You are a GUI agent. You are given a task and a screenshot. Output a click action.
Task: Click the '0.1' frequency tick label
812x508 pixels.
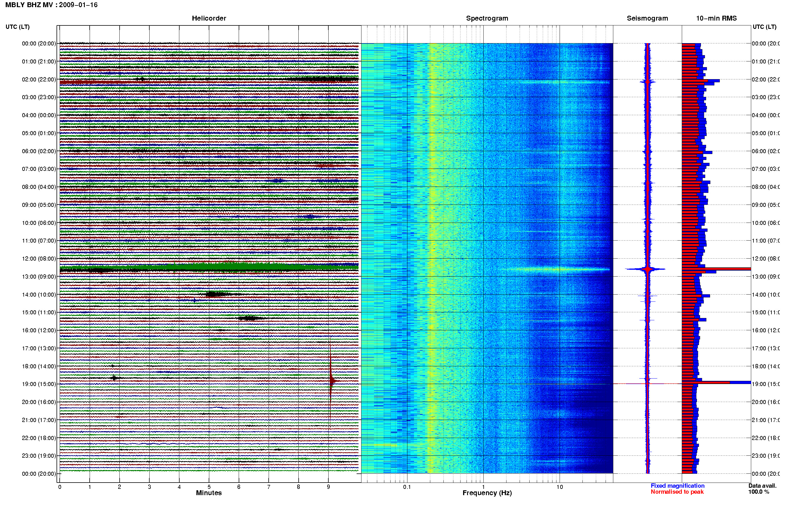(407, 487)
